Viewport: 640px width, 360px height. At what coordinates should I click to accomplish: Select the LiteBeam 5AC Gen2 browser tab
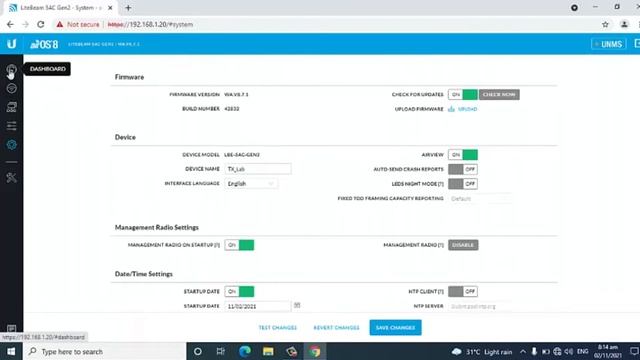tap(61, 8)
